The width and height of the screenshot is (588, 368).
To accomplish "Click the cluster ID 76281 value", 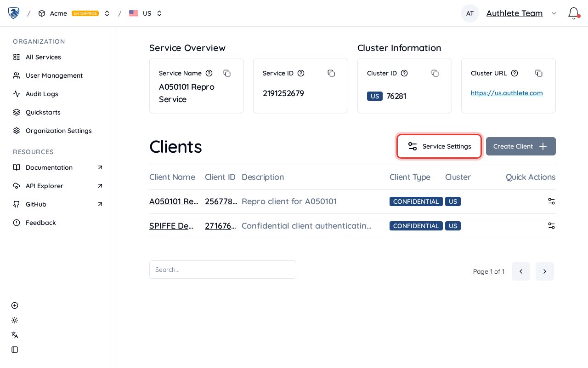I will click(x=396, y=96).
